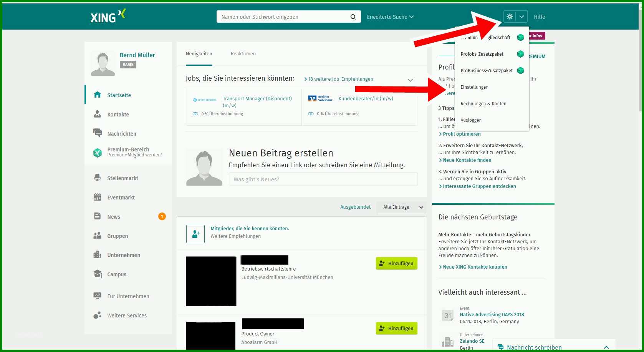This screenshot has width=644, height=352.
Task: Click the Weitere Services dots icon
Action: pos(98,315)
